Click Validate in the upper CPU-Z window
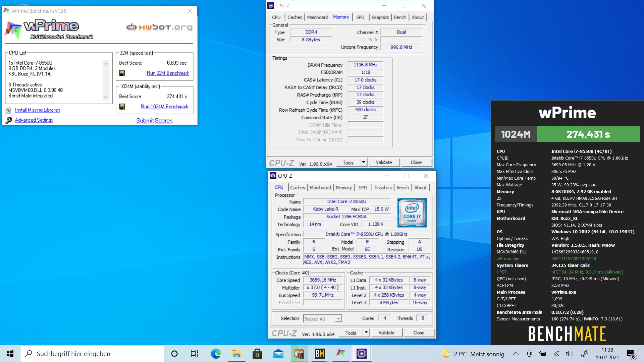This screenshot has width=644, height=362. [x=384, y=163]
